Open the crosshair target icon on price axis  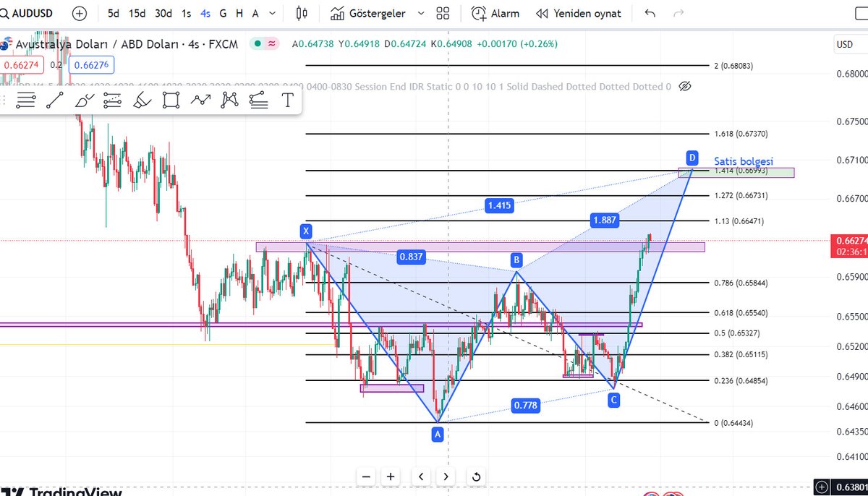[x=822, y=486]
